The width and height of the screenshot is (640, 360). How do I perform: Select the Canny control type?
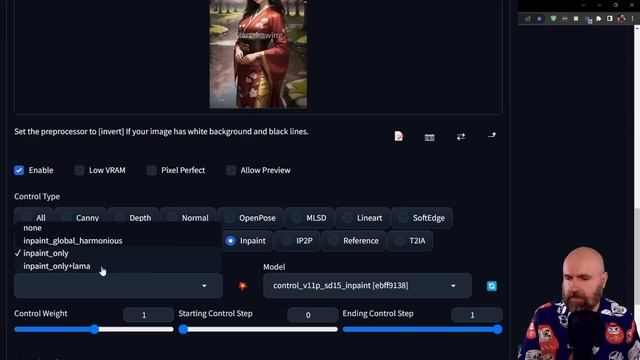(x=80, y=218)
